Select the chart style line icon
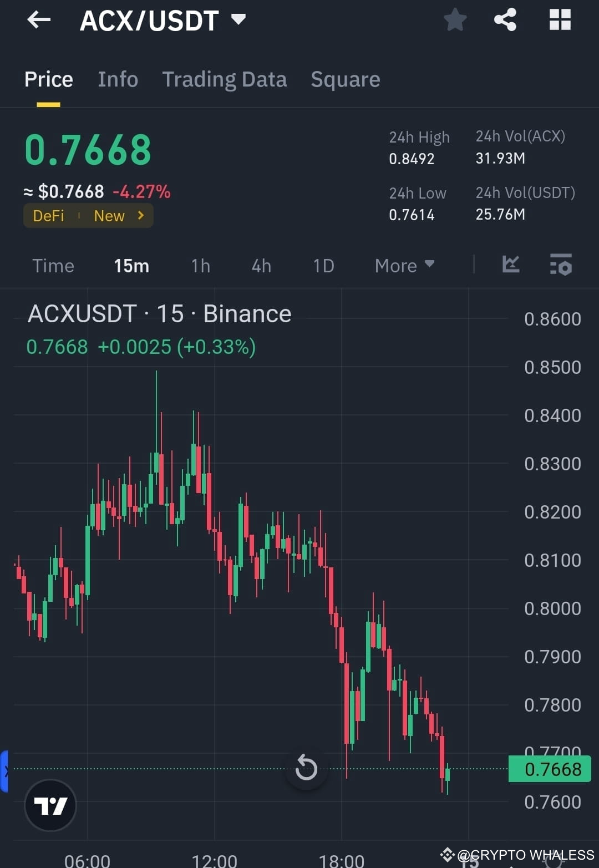599x868 pixels. [511, 265]
